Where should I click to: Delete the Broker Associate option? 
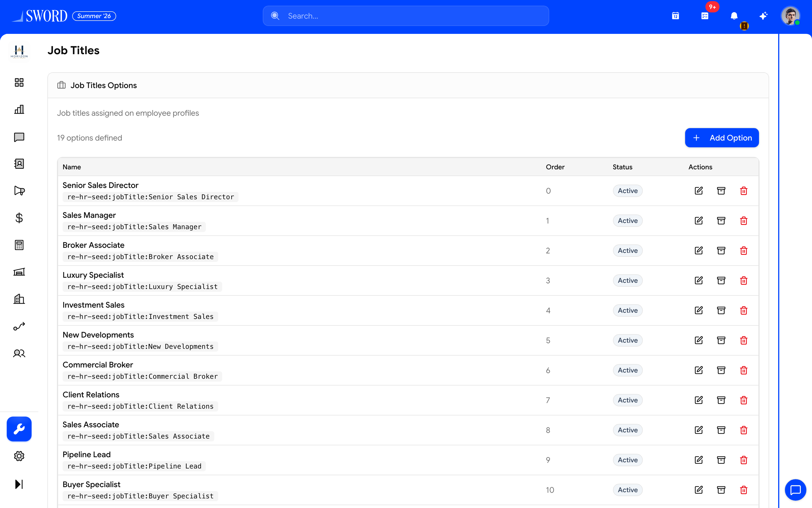coord(743,251)
